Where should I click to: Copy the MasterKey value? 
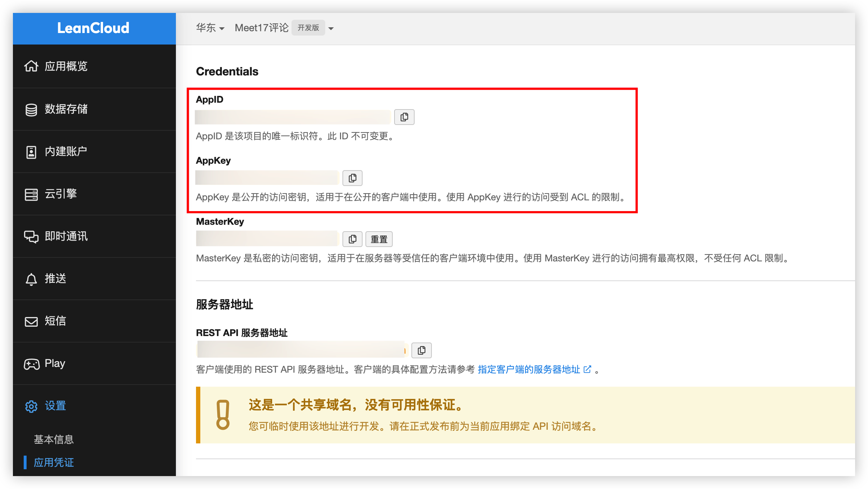[352, 239]
